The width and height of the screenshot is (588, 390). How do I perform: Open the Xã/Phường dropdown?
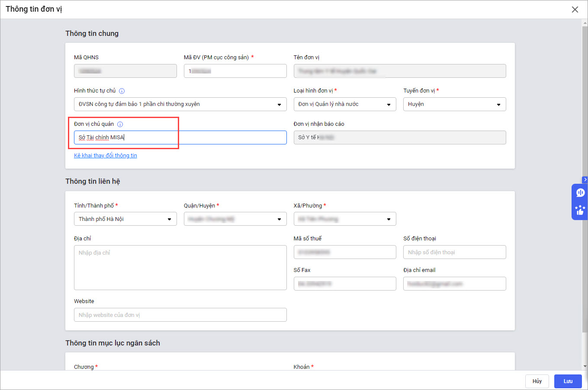tap(344, 219)
